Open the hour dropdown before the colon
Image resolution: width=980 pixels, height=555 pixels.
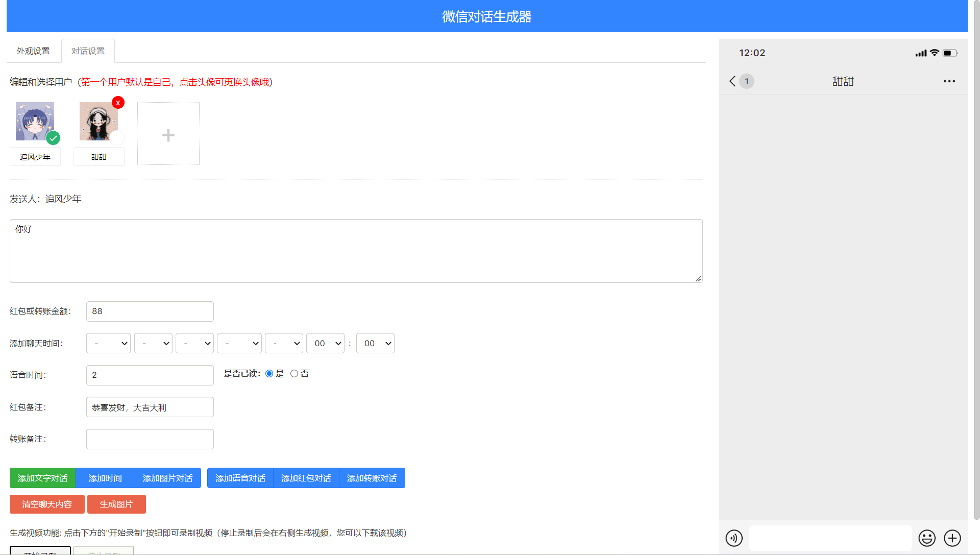(325, 343)
